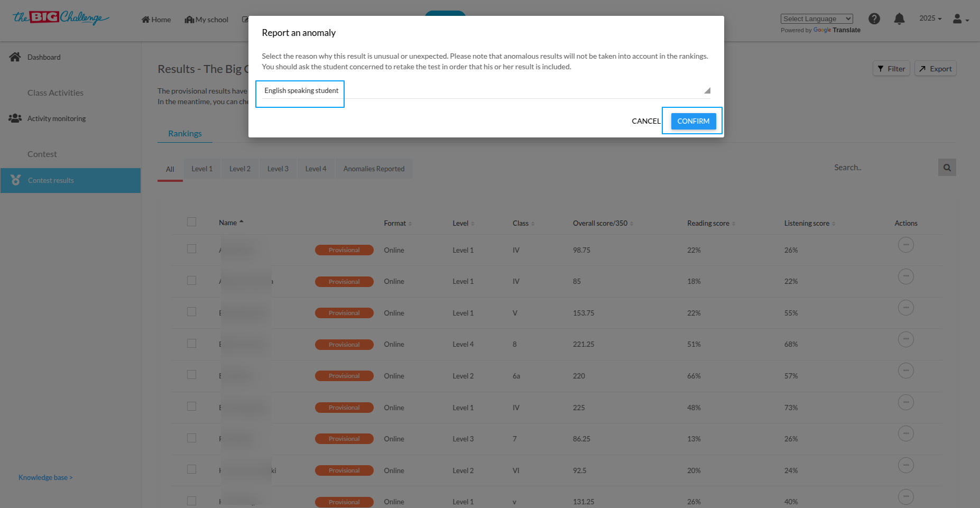Switch to the All tab
This screenshot has height=508, width=980.
pyautogui.click(x=170, y=170)
